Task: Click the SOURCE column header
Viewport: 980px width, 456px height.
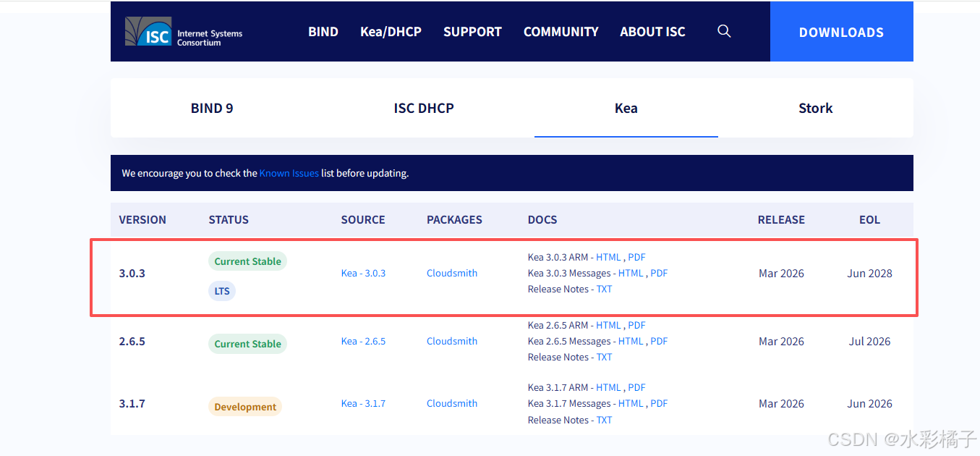Action: (363, 219)
